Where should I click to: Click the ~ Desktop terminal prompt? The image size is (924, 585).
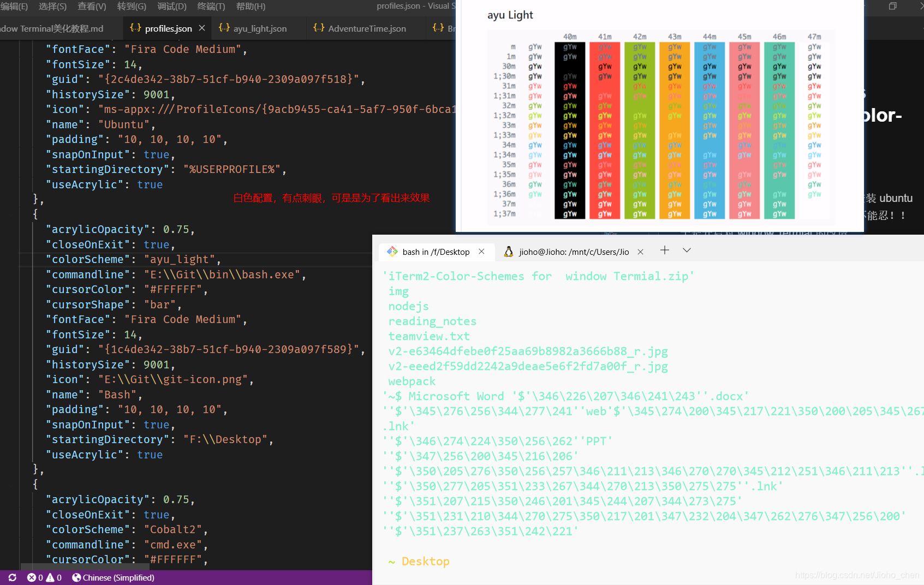(x=419, y=562)
